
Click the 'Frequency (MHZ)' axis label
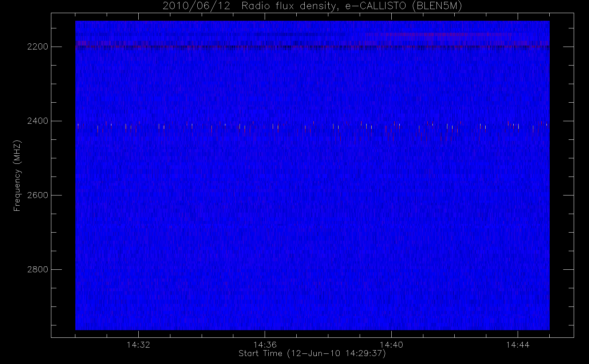pyautogui.click(x=17, y=175)
